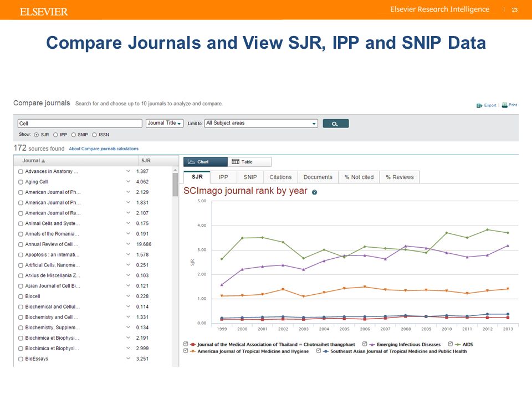Expand the Annual Review of Cell chevron
This screenshot has height=399, width=532.
point(128,244)
